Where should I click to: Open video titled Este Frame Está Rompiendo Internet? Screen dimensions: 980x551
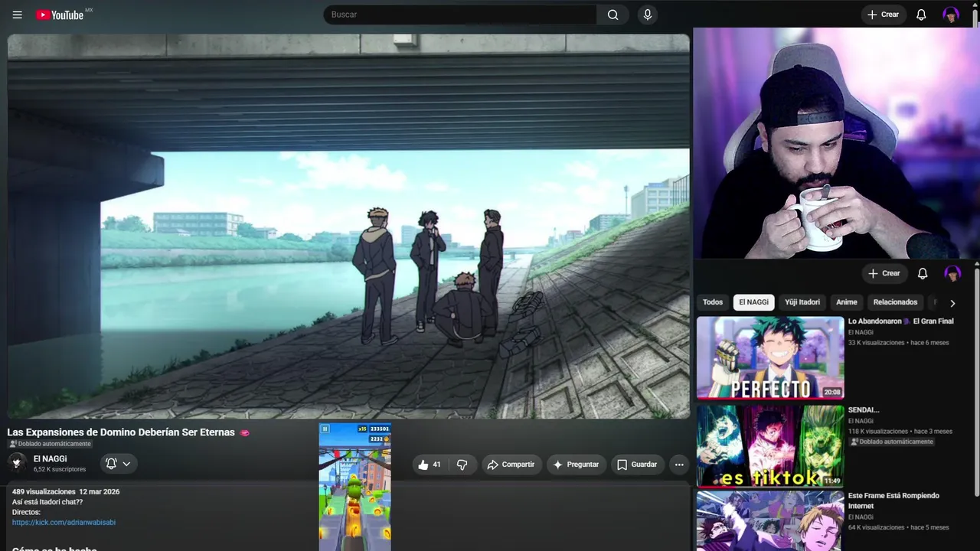coord(893,500)
